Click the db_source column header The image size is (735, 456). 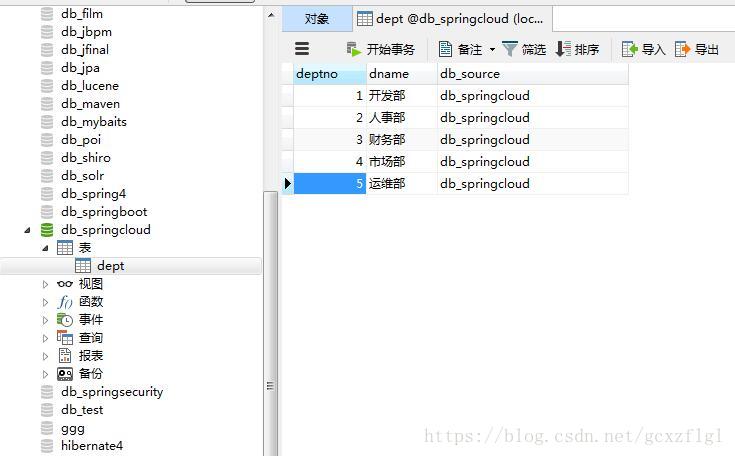532,74
